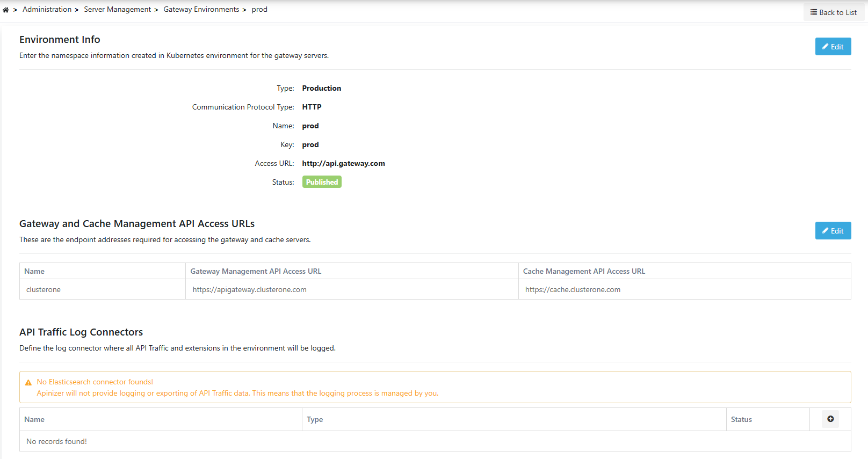
Task: Click the Name header in log connectors table
Action: pos(34,419)
